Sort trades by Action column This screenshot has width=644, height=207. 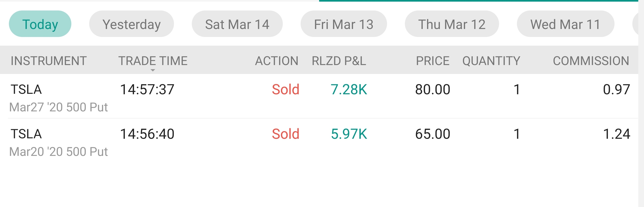[x=276, y=61]
